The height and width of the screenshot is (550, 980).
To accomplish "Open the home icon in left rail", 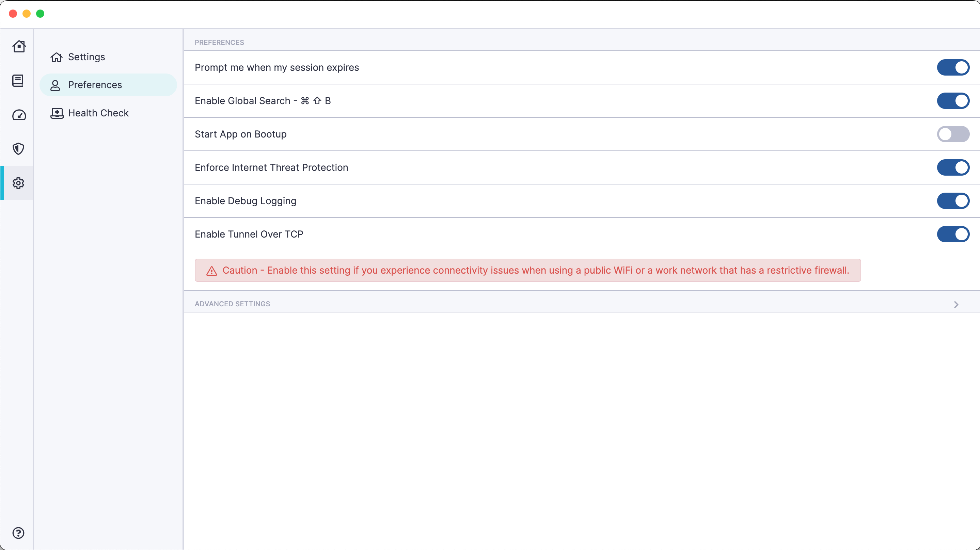I will (19, 46).
